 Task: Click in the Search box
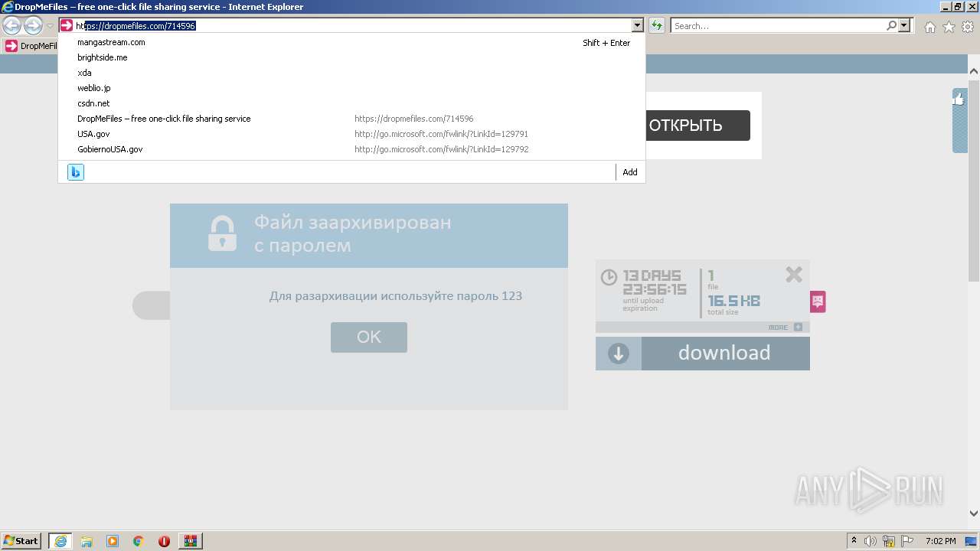778,26
